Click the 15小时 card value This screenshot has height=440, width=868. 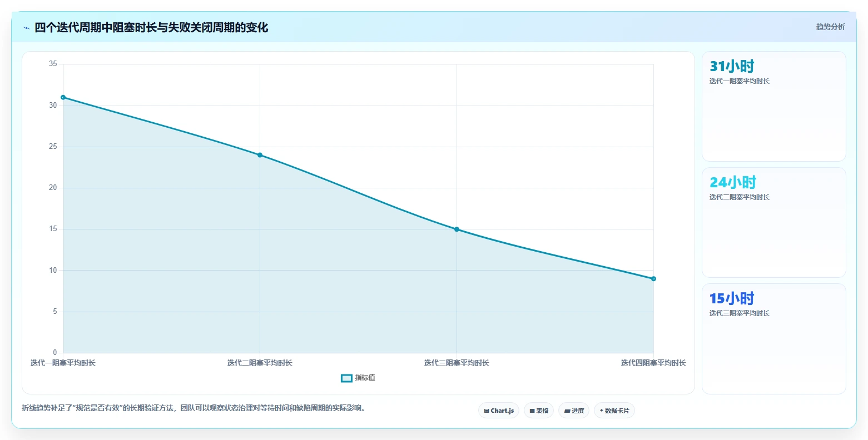tap(732, 299)
